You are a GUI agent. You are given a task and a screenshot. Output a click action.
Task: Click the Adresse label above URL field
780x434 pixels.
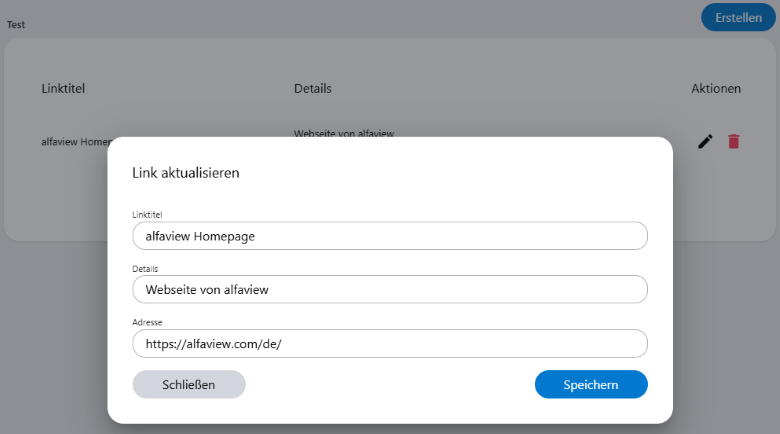pyautogui.click(x=147, y=322)
